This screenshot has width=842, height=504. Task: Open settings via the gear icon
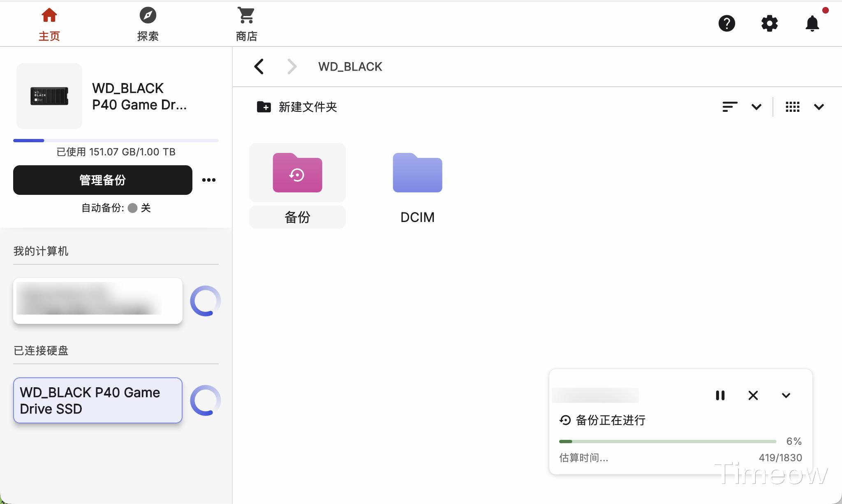click(769, 23)
